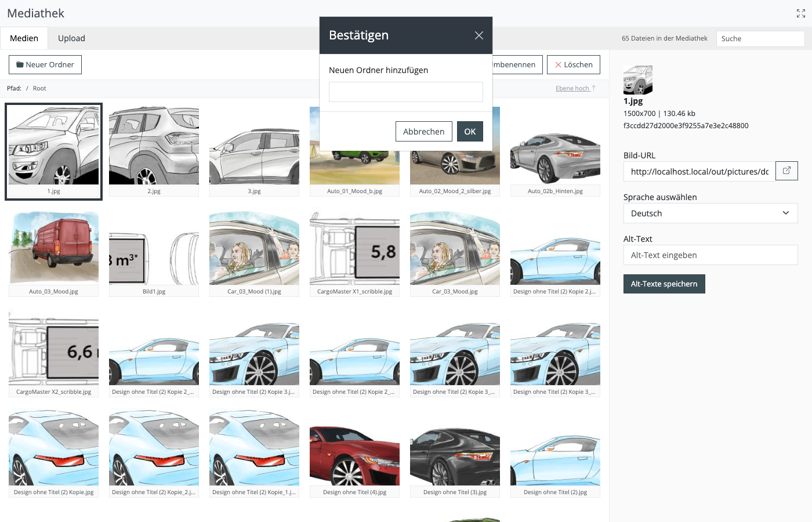
Task: Click the Neuer Ordner folder button
Action: click(x=45, y=65)
